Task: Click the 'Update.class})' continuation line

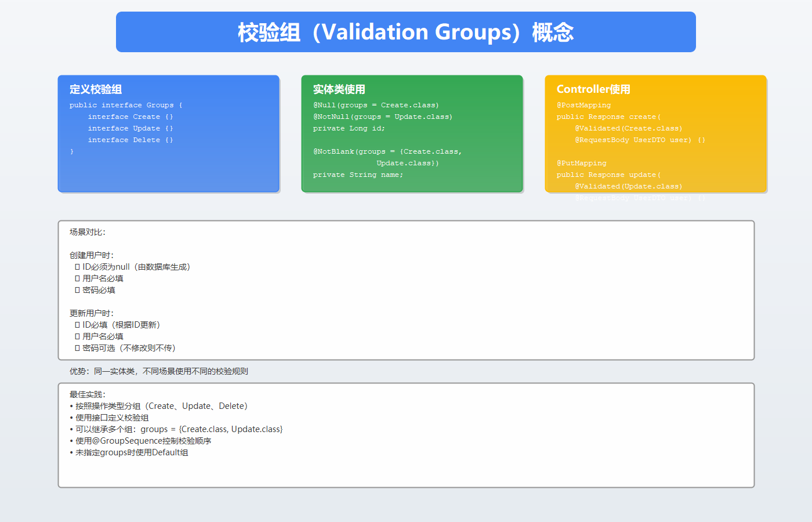Action: point(408,163)
